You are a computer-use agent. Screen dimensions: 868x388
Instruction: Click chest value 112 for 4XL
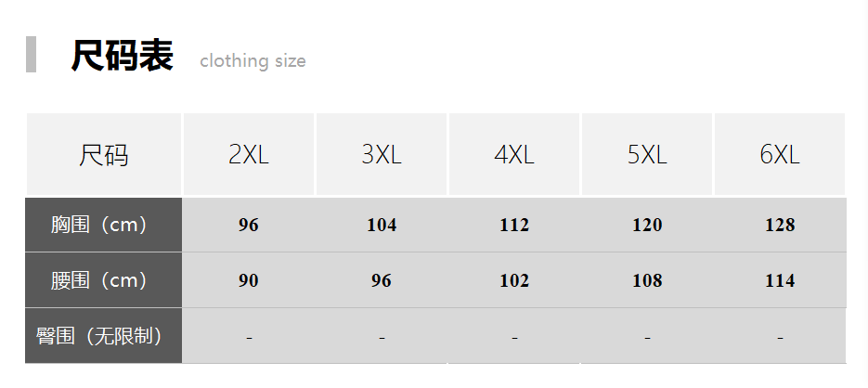pos(514,226)
